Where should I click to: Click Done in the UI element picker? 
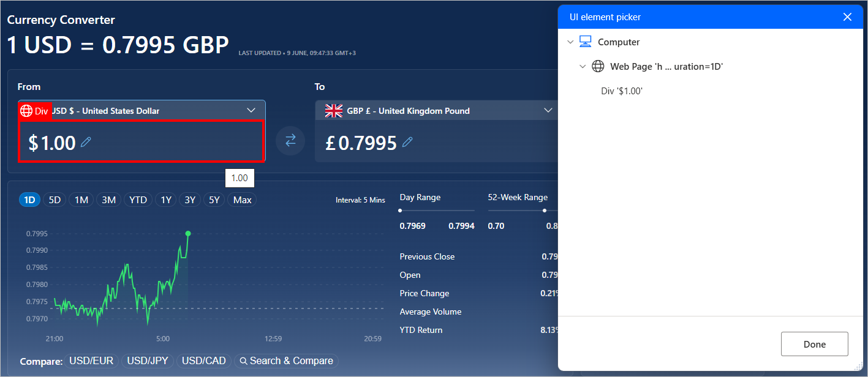pyautogui.click(x=814, y=344)
